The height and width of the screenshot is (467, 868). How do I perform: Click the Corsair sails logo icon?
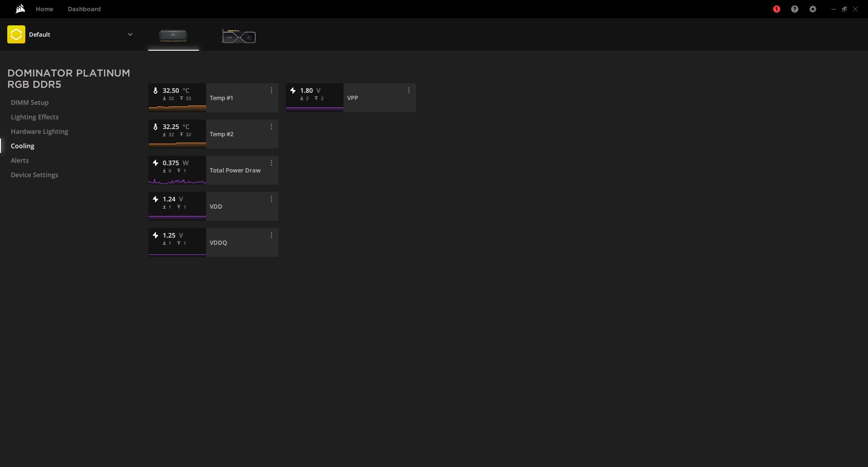tap(20, 9)
